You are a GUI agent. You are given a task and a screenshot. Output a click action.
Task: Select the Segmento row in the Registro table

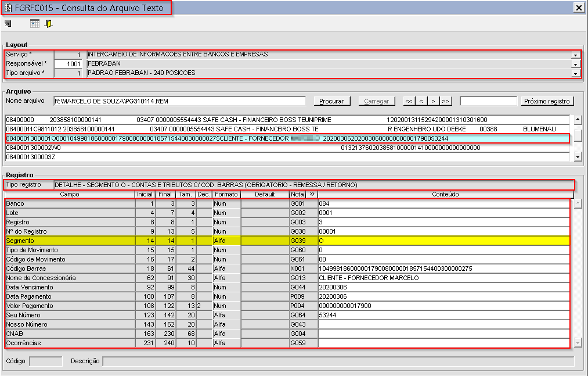tap(70, 241)
